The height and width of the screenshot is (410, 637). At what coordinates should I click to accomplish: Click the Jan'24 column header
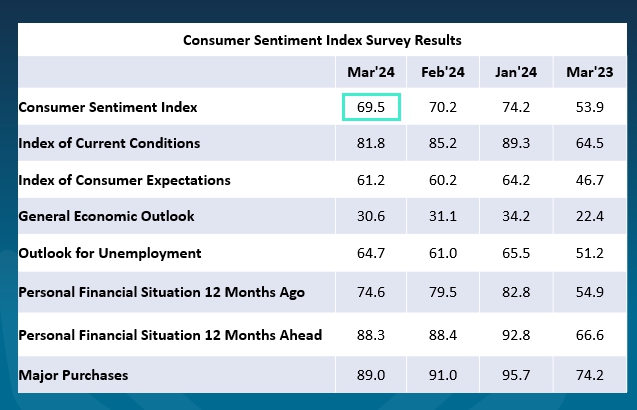[515, 73]
